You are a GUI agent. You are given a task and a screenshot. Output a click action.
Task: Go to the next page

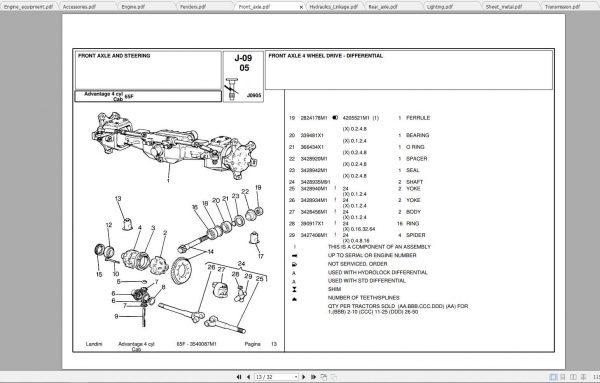pos(304,377)
